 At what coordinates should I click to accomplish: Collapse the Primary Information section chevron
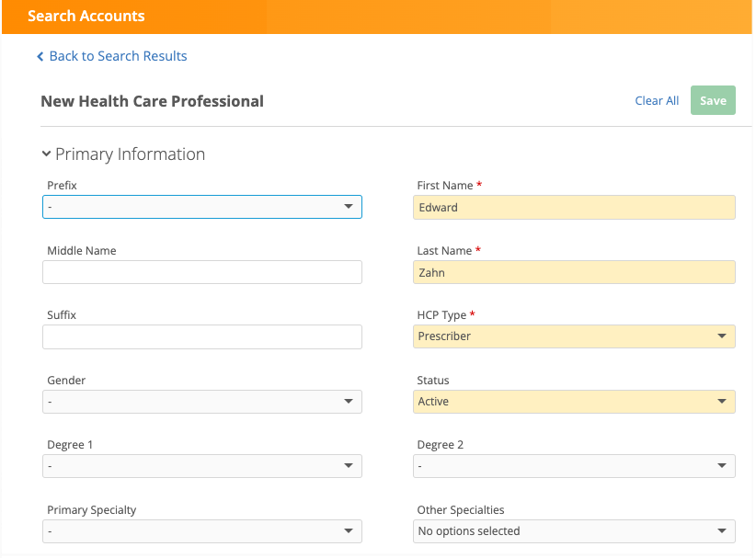tap(46, 154)
